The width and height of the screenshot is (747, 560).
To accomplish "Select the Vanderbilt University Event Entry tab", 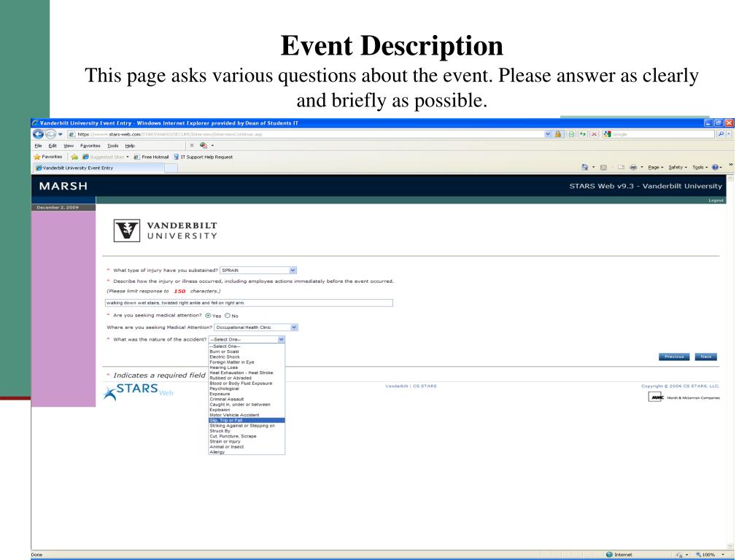I will (99, 168).
